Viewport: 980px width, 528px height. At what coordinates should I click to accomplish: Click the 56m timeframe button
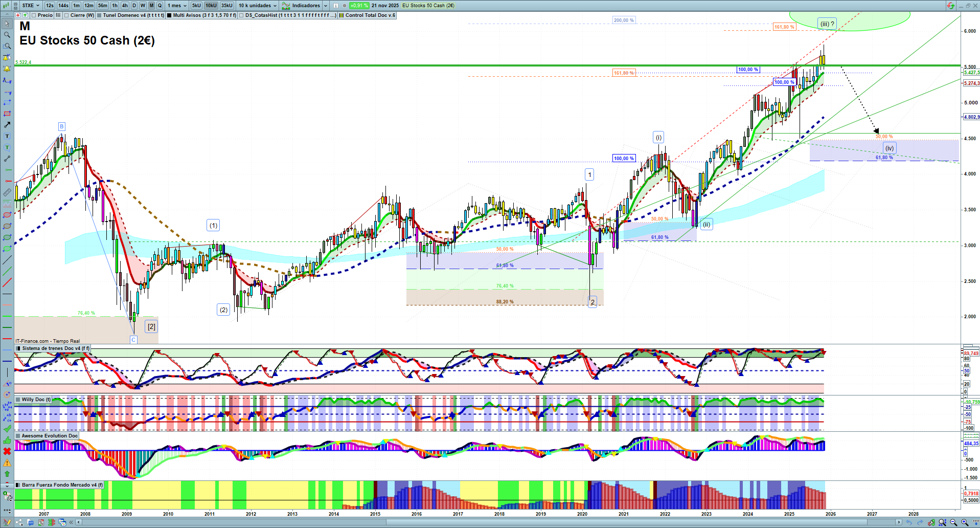click(x=103, y=6)
